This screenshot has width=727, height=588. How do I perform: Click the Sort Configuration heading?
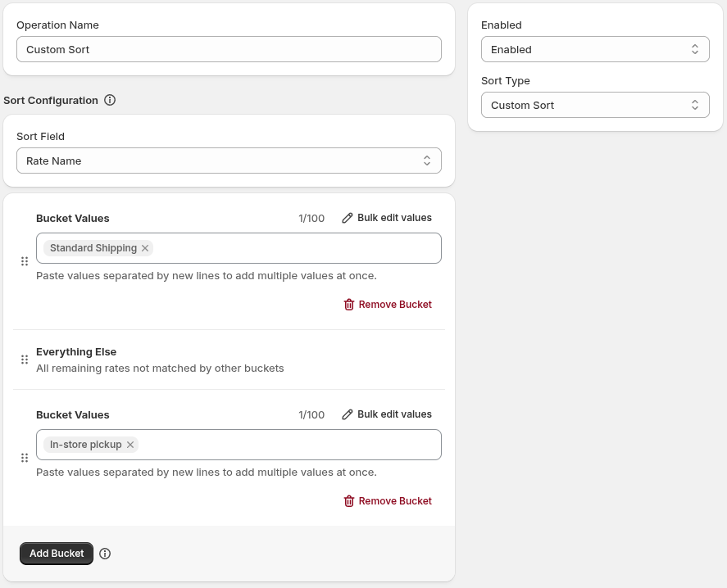(51, 100)
